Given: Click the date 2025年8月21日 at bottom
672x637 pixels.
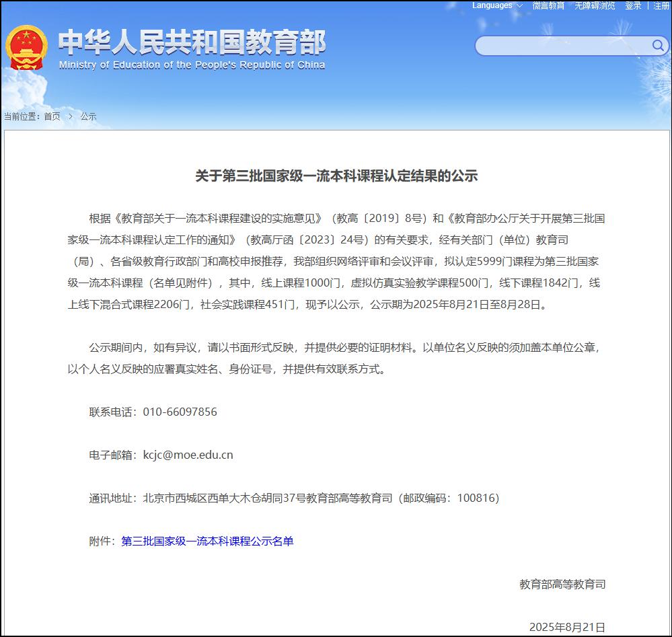Looking at the screenshot, I should tap(567, 627).
